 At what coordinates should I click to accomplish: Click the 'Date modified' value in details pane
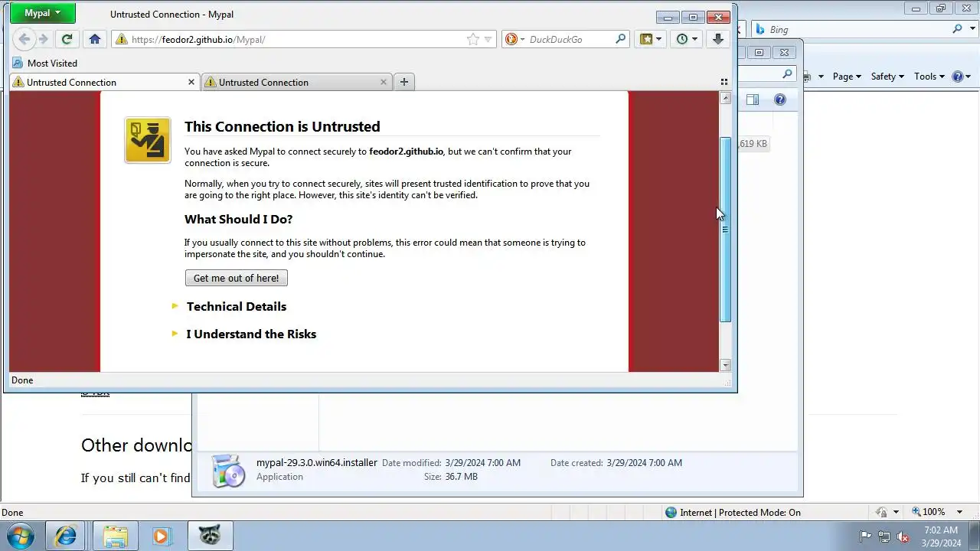tap(482, 462)
